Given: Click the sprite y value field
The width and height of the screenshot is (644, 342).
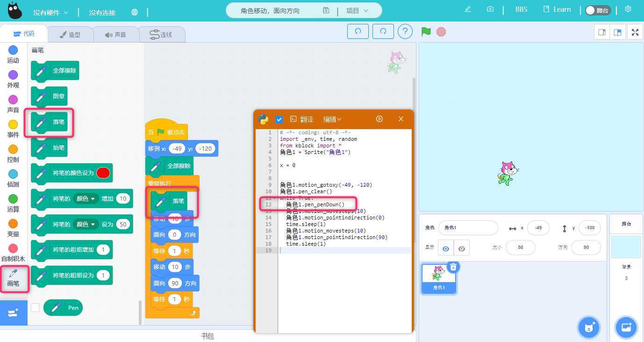Looking at the screenshot, I should (x=590, y=228).
